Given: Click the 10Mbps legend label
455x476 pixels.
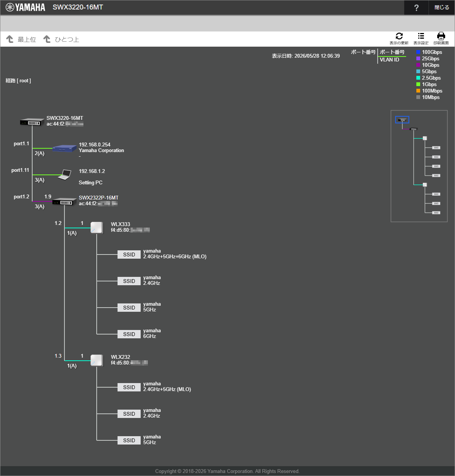Looking at the screenshot, I should [431, 97].
